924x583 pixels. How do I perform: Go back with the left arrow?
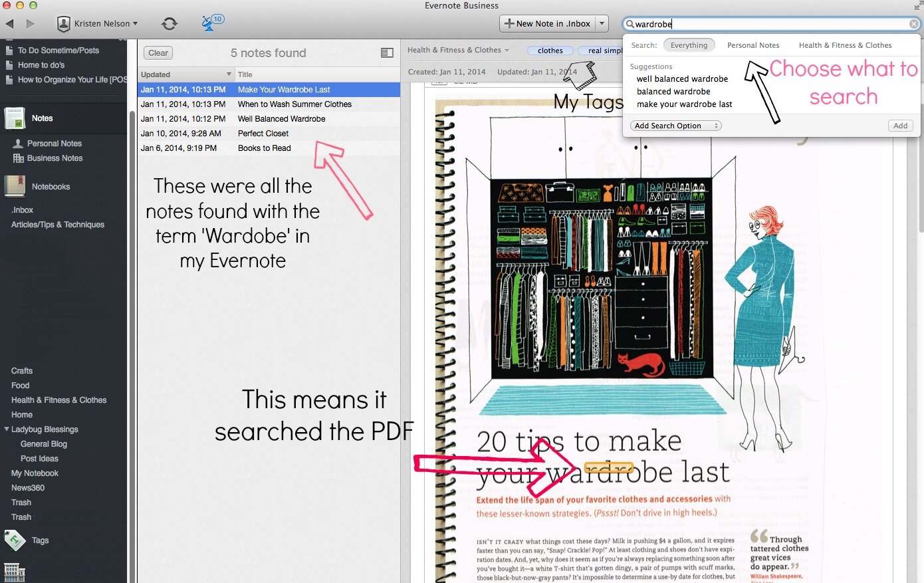(x=10, y=24)
